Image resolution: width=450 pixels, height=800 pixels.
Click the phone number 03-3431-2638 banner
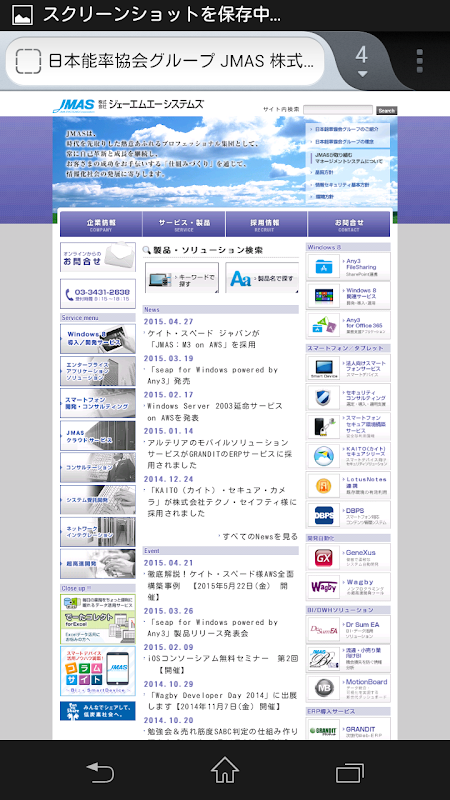(98, 293)
